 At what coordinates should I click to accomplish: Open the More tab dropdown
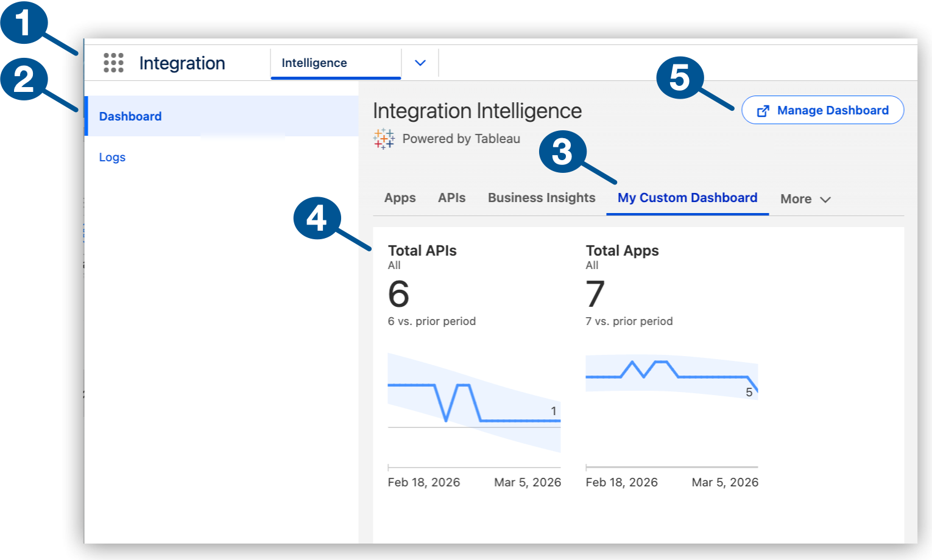[x=804, y=198]
